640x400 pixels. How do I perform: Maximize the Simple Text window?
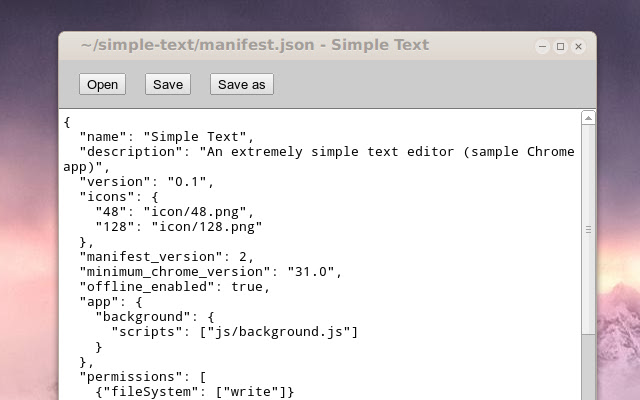tap(560, 47)
